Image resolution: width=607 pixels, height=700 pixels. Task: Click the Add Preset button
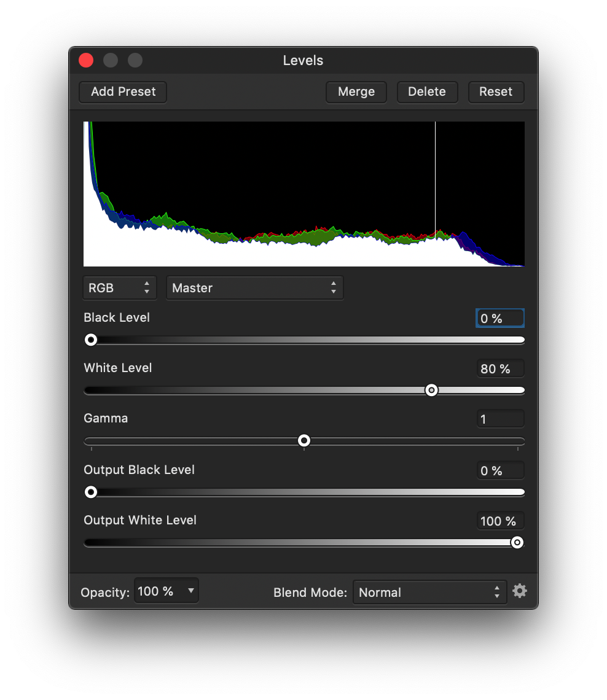click(123, 92)
